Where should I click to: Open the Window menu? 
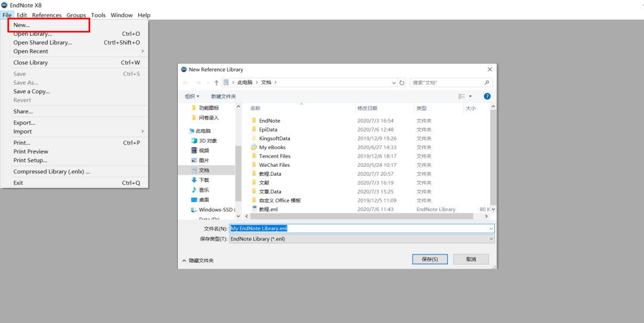[122, 15]
